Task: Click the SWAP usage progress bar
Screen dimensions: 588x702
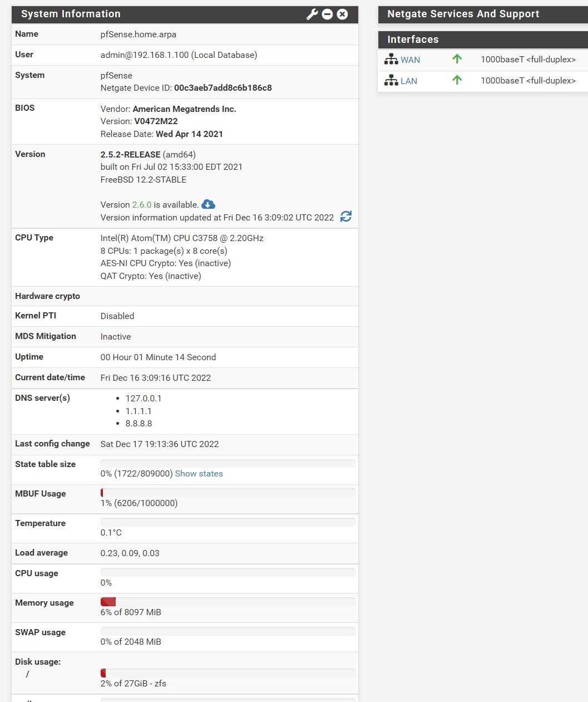Action: [x=228, y=631]
